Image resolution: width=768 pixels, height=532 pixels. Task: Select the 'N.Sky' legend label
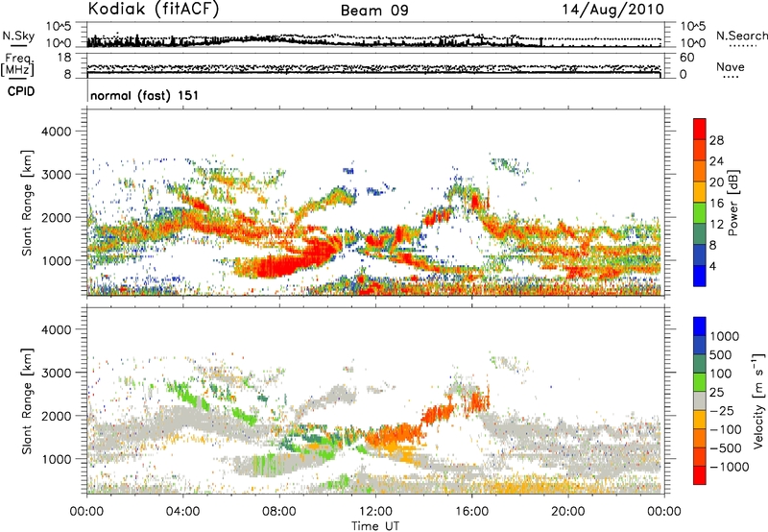[18, 36]
